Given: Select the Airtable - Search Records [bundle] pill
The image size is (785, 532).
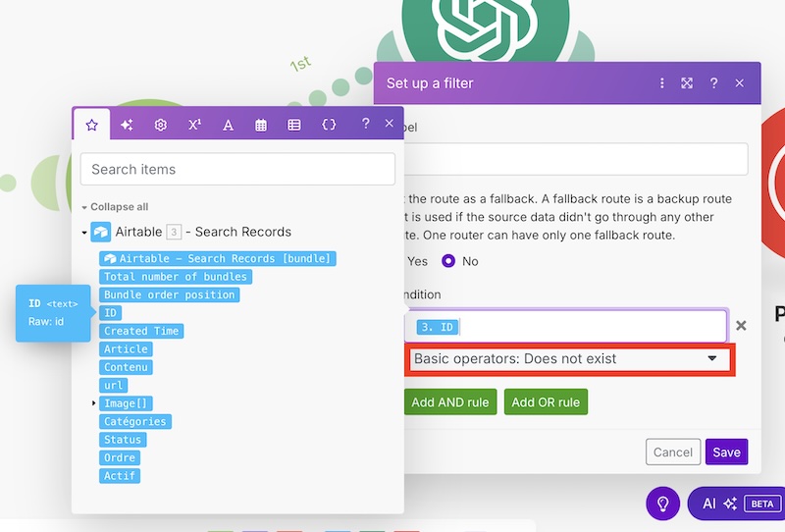Looking at the screenshot, I should 218,258.
